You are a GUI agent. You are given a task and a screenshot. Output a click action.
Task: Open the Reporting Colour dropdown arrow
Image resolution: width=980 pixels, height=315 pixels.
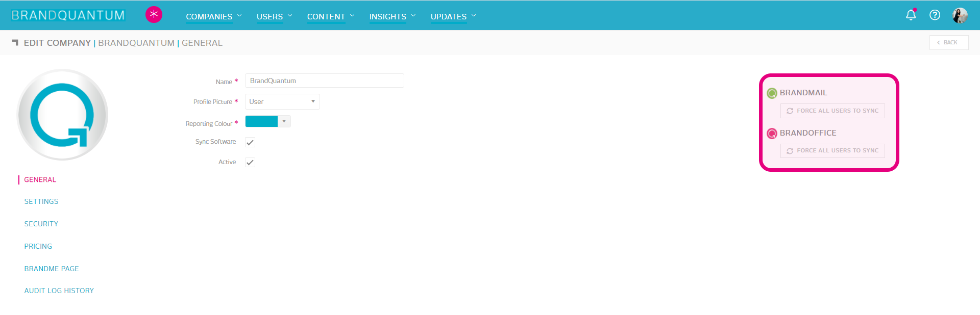coord(284,121)
